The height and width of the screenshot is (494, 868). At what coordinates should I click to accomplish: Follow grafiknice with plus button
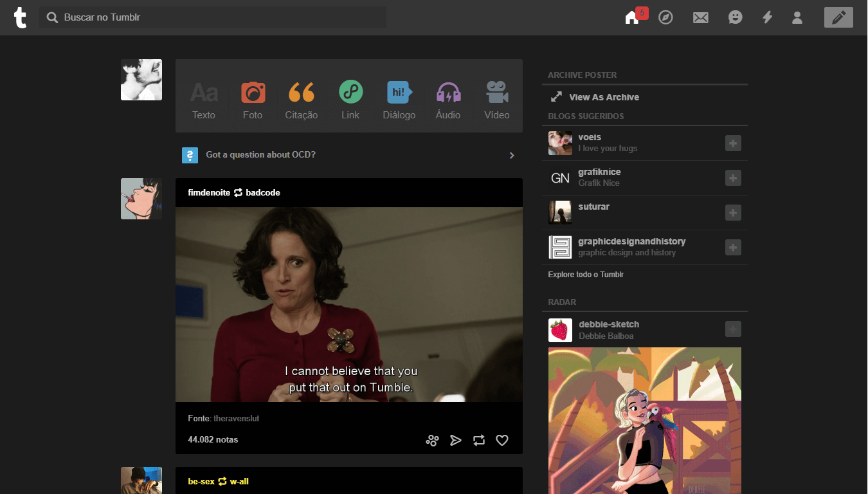pos(733,178)
